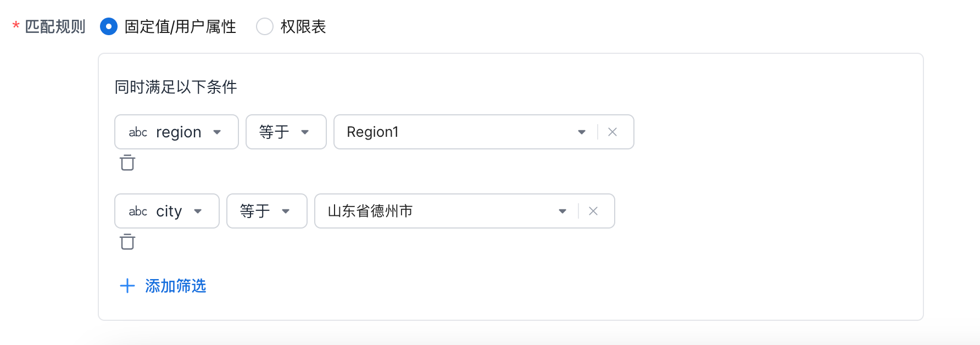Click the 同时满足以下条件 heading
This screenshot has height=345, width=980.
[x=176, y=87]
